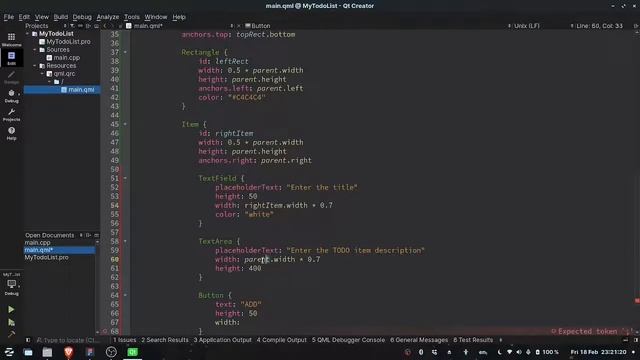Open the Analyze menu
Screen dimensions: 640x360
(x=108, y=17)
